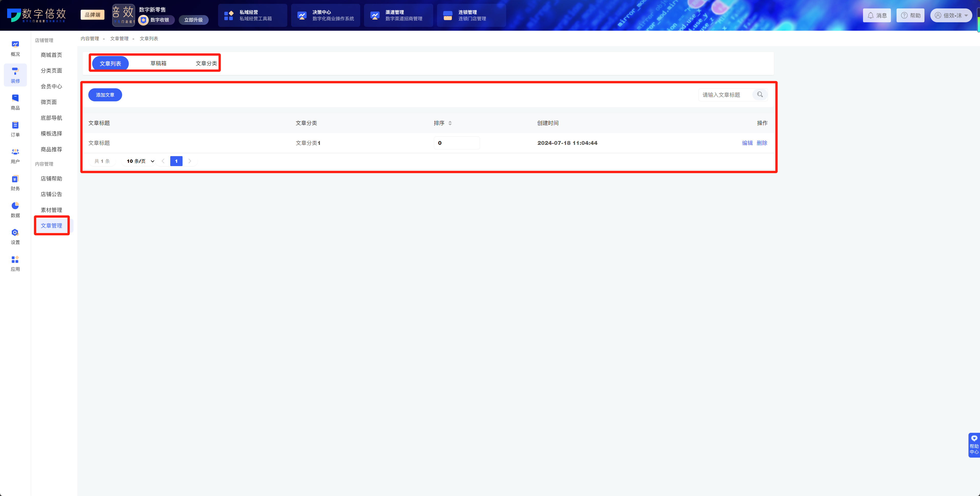Image resolution: width=980 pixels, height=496 pixels.
Task: Click the search magnifier icon
Action: click(x=760, y=94)
